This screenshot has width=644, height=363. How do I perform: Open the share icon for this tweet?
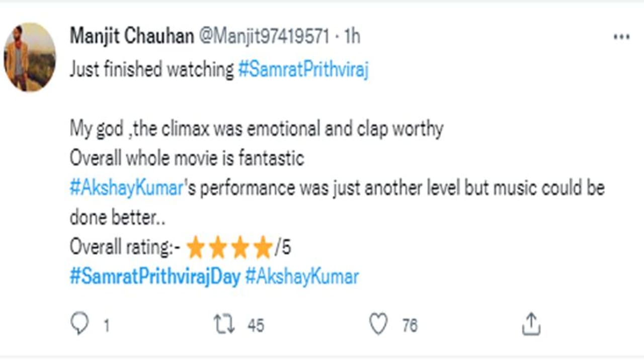(x=531, y=324)
